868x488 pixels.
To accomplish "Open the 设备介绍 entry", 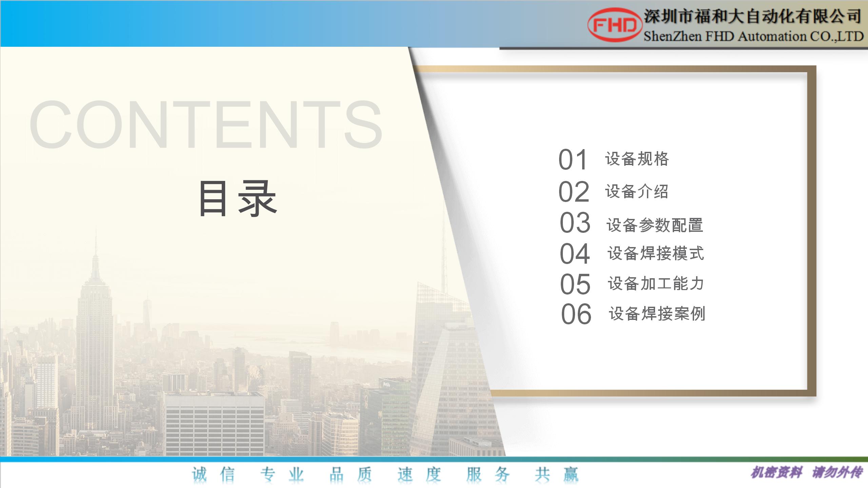I will 637,191.
